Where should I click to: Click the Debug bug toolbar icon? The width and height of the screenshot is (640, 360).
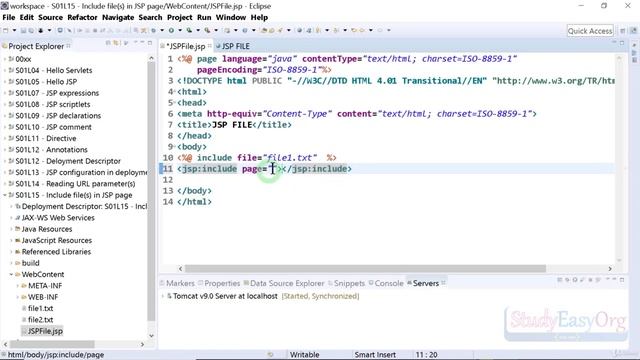coord(153,30)
